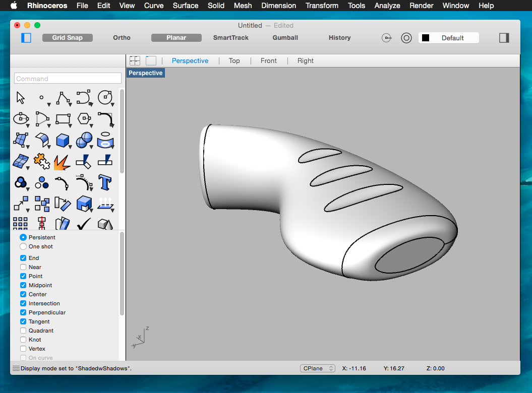This screenshot has height=393, width=532.
Task: Select the Fillet Surface tool
Action: [x=42, y=141]
